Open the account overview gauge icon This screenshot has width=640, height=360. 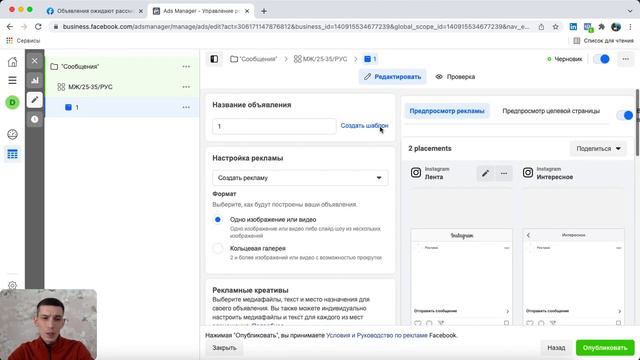(12, 134)
